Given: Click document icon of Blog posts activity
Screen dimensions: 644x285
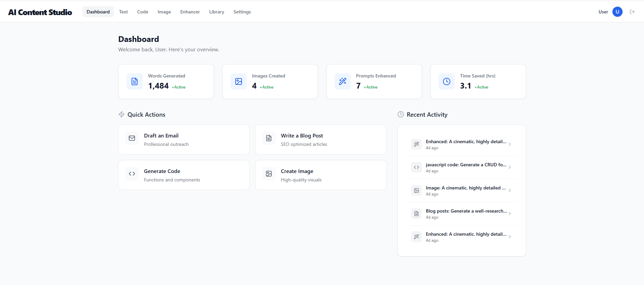Looking at the screenshot, I should coord(416,214).
